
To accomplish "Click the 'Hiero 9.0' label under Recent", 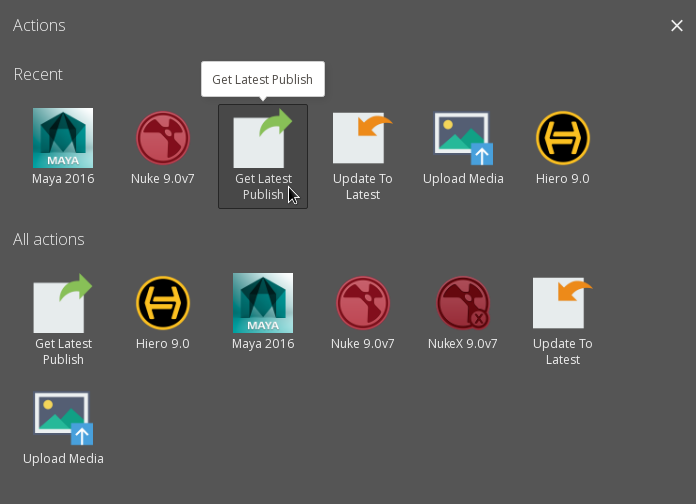I will (x=562, y=179).
